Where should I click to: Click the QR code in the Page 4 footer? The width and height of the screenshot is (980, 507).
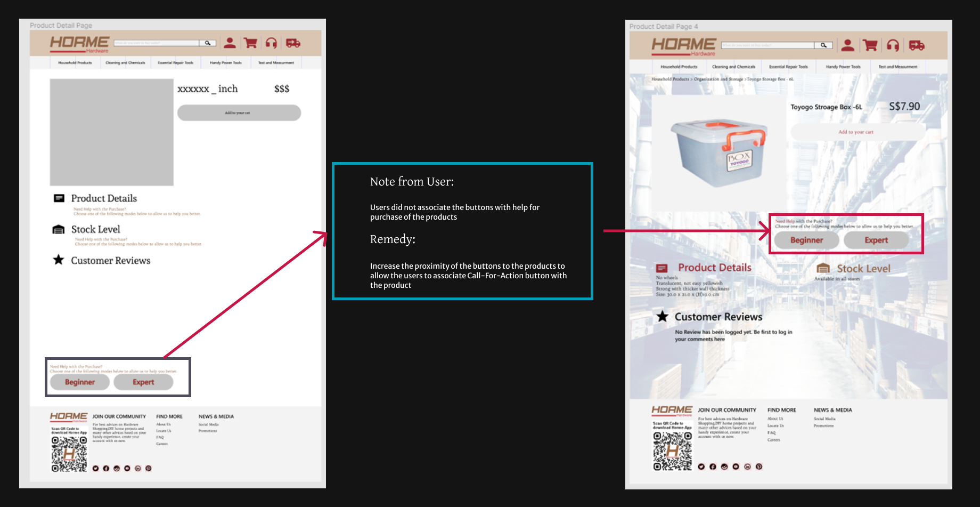tap(673, 451)
